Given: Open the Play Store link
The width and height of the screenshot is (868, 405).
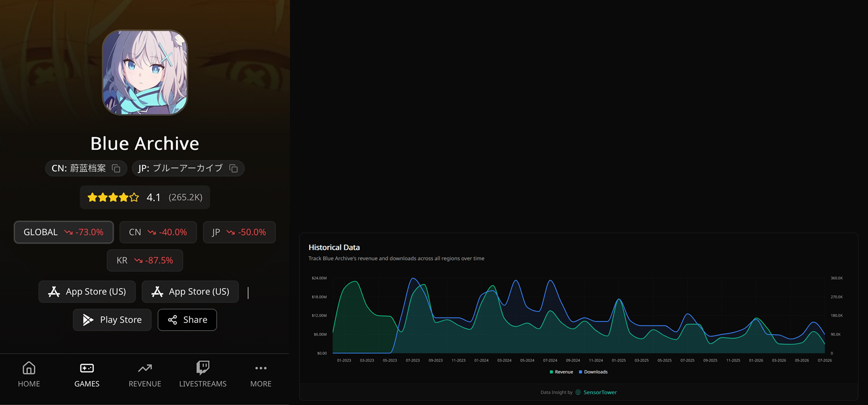Looking at the screenshot, I should [x=112, y=320].
